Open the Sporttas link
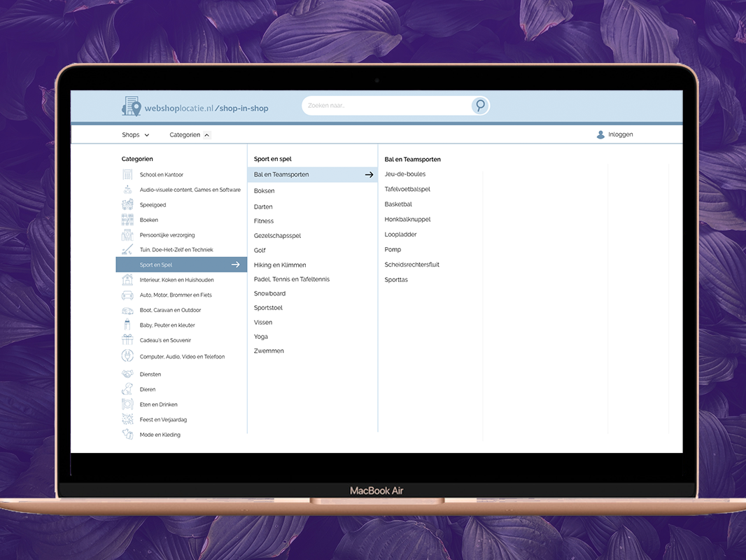Screen dimensions: 746x560 pyautogui.click(x=396, y=280)
